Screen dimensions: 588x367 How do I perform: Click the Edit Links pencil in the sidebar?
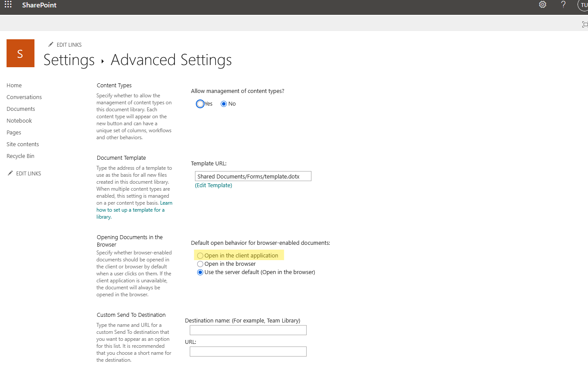[24, 173]
